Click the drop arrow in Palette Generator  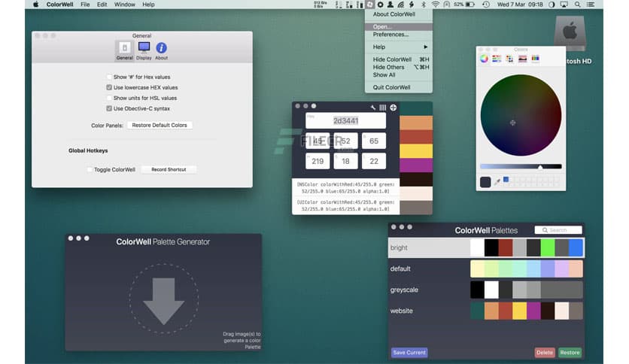coord(164,301)
